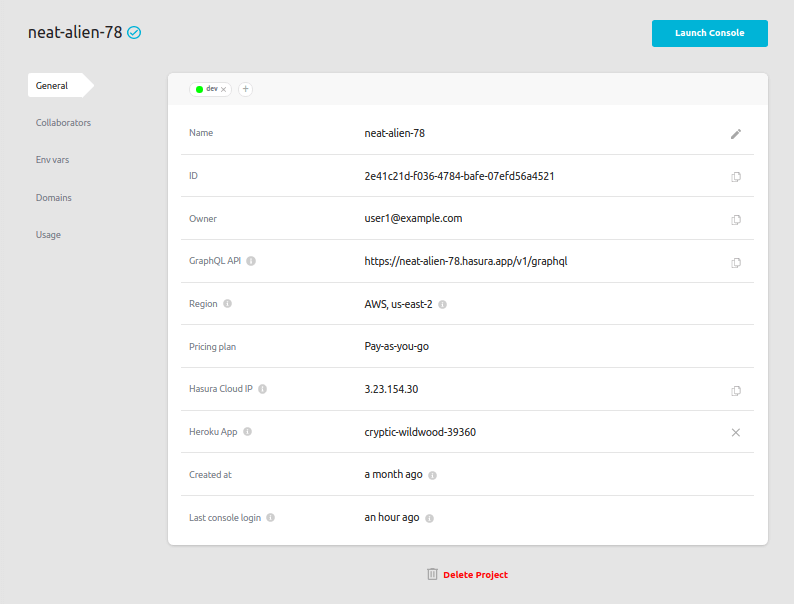
Task: Click info icon next to Hasura Cloud IP
Action: click(x=263, y=389)
